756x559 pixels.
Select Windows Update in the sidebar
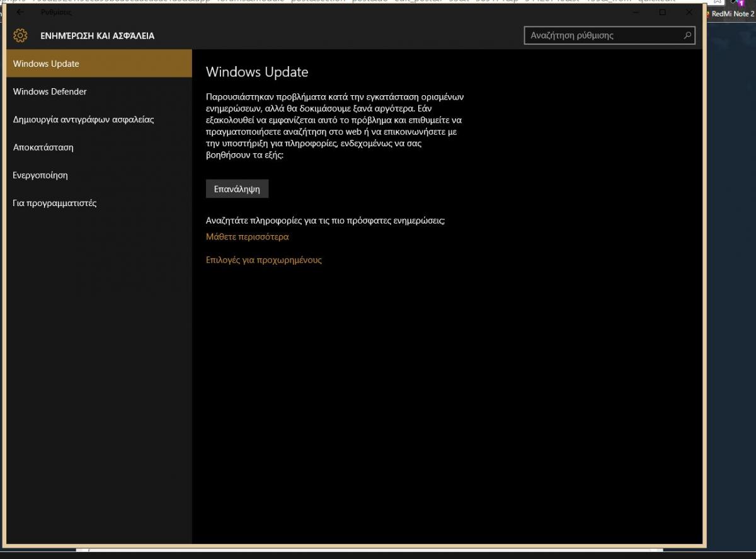(x=99, y=64)
